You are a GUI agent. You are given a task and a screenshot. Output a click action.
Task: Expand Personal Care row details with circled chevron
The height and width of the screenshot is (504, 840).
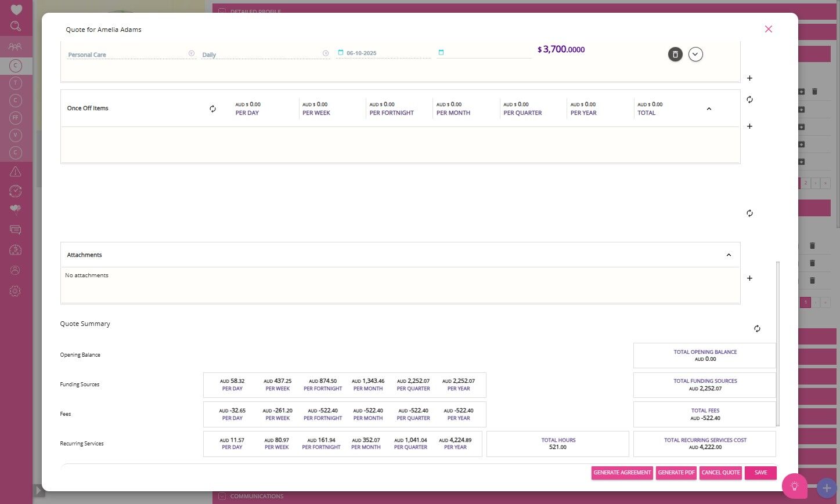[x=695, y=55]
